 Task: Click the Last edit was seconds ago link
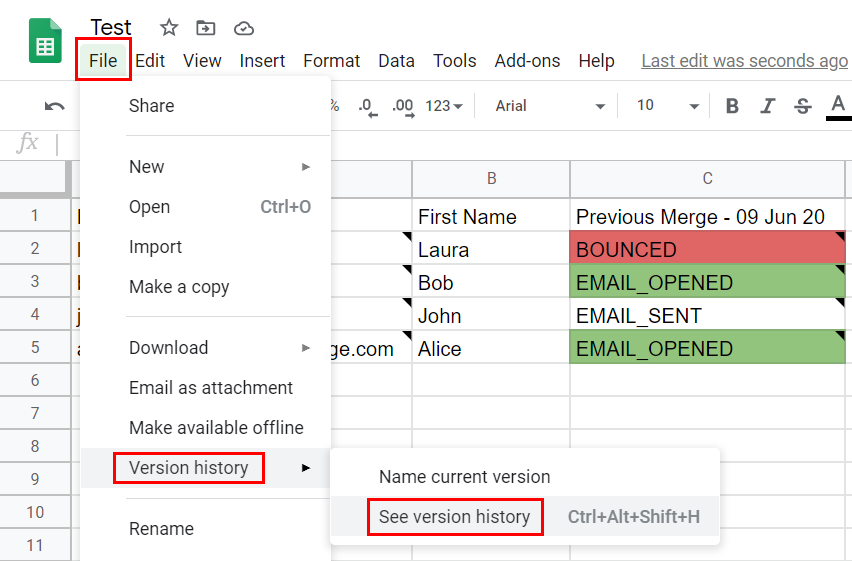coord(744,61)
